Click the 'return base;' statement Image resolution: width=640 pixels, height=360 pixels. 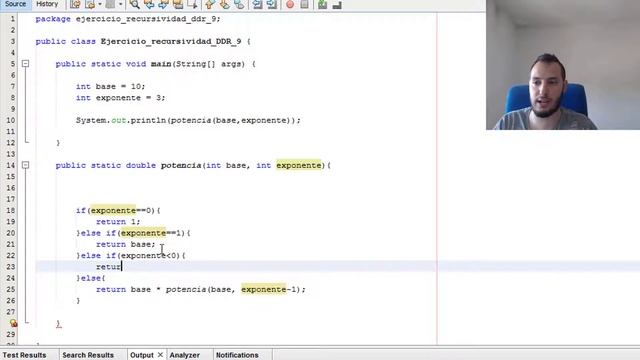(x=126, y=244)
